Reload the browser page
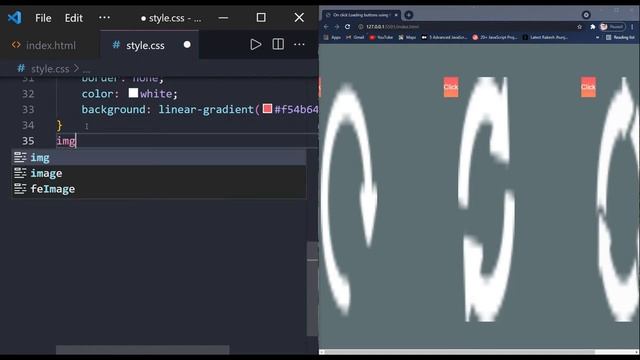This screenshot has width=640, height=360. 347,27
